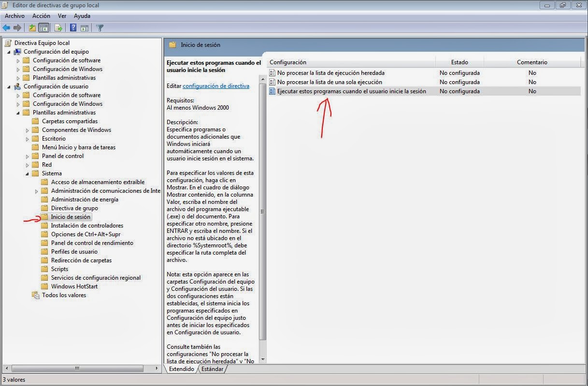Expand the Panel de control folder

(28, 156)
